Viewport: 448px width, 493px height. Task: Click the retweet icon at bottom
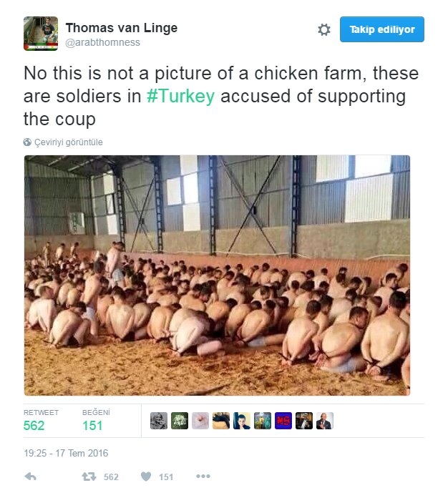click(x=89, y=477)
